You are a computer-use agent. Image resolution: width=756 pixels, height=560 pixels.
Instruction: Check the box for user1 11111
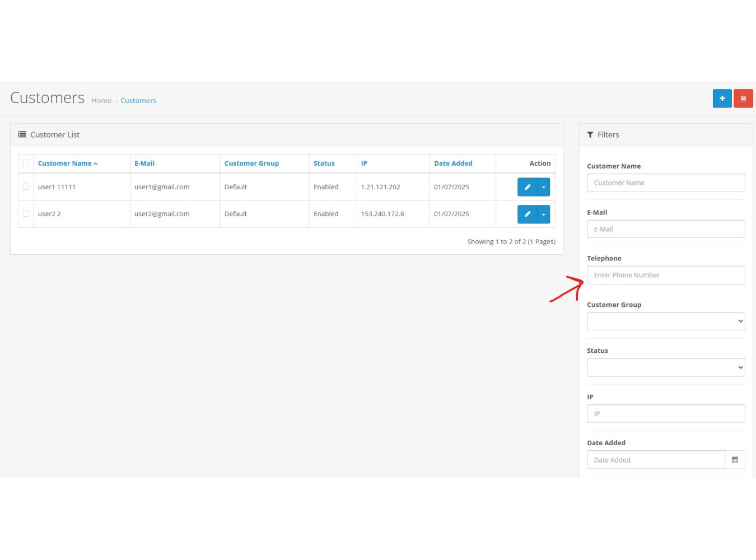tap(26, 186)
